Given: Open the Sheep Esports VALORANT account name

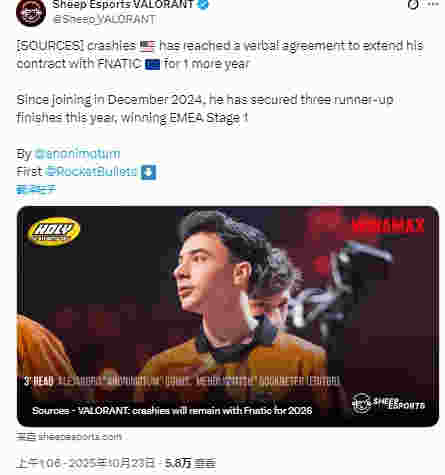Looking at the screenshot, I should [123, 4].
